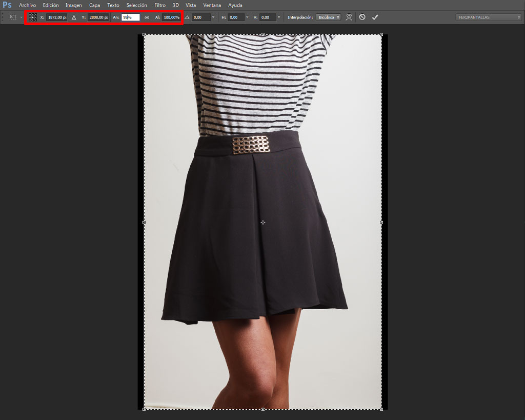Screen dimensions: 525x420
Task: Toggle the maintain aspect ratio link icon
Action: [147, 17]
